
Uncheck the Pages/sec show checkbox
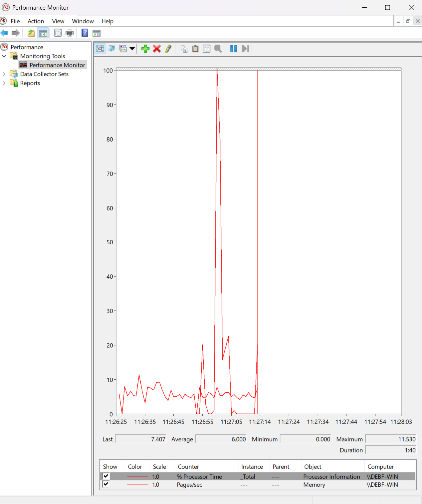click(x=106, y=484)
